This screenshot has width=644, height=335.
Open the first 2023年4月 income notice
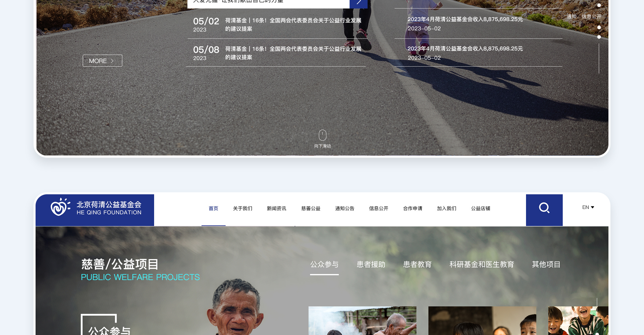pos(465,24)
